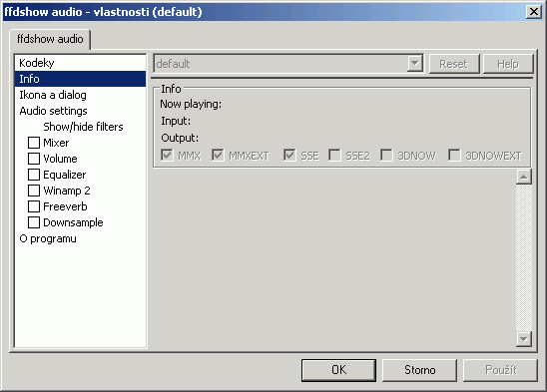Switch to the ffdshow audio tab
This screenshot has width=547, height=392.
click(50, 39)
